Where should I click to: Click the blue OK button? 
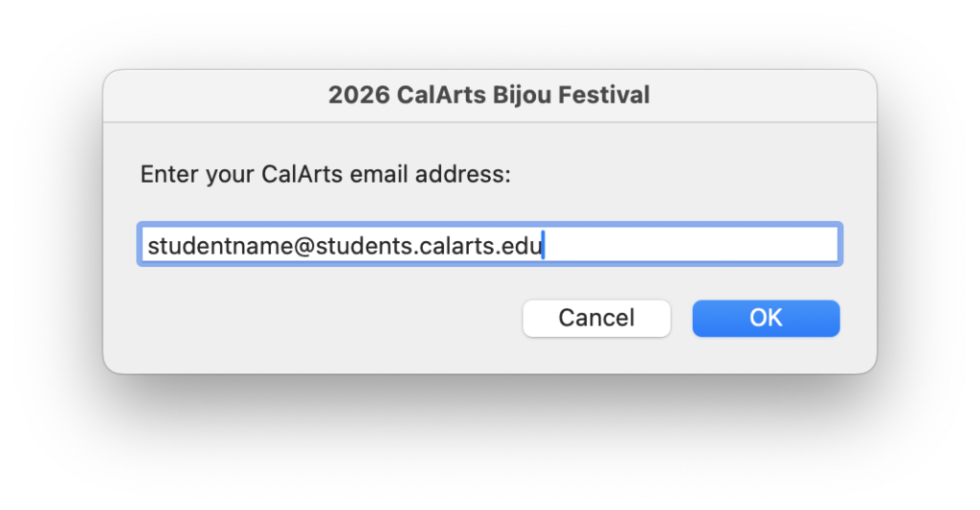(766, 319)
